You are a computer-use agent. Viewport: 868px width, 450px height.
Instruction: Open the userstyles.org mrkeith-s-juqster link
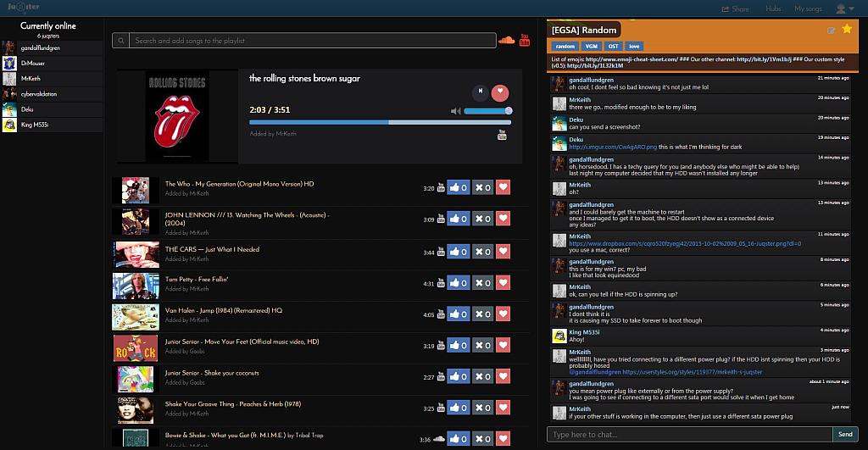point(692,372)
